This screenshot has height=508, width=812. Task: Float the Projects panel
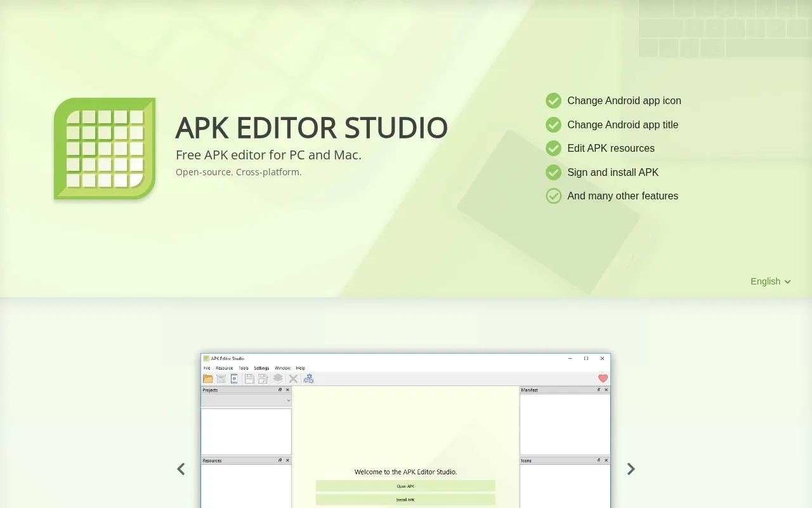[280, 390]
